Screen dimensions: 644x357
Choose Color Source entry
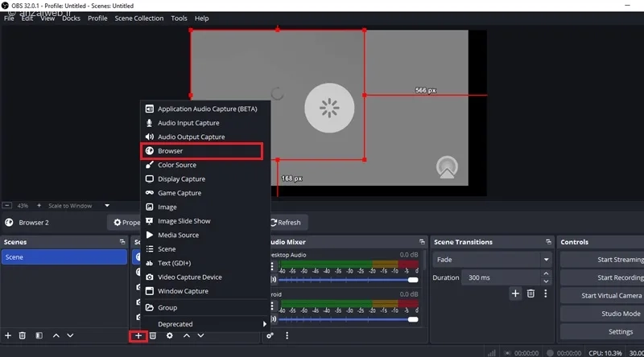[x=205, y=165]
